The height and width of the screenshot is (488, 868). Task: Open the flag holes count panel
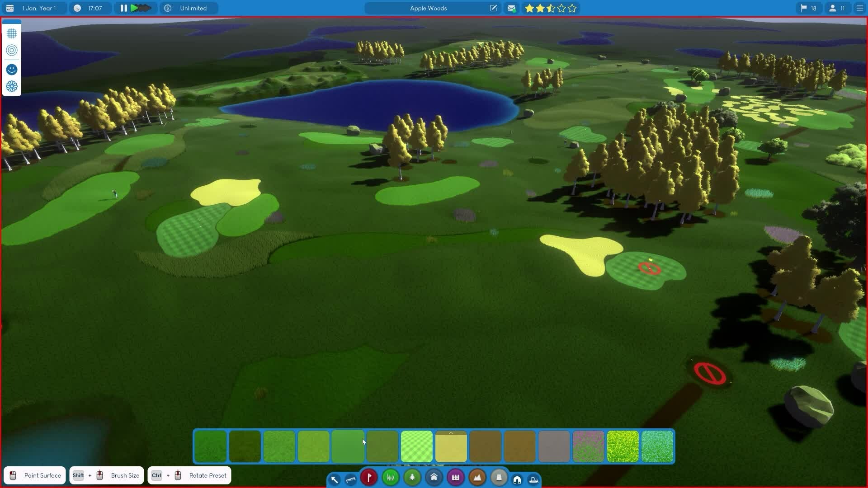(x=808, y=8)
